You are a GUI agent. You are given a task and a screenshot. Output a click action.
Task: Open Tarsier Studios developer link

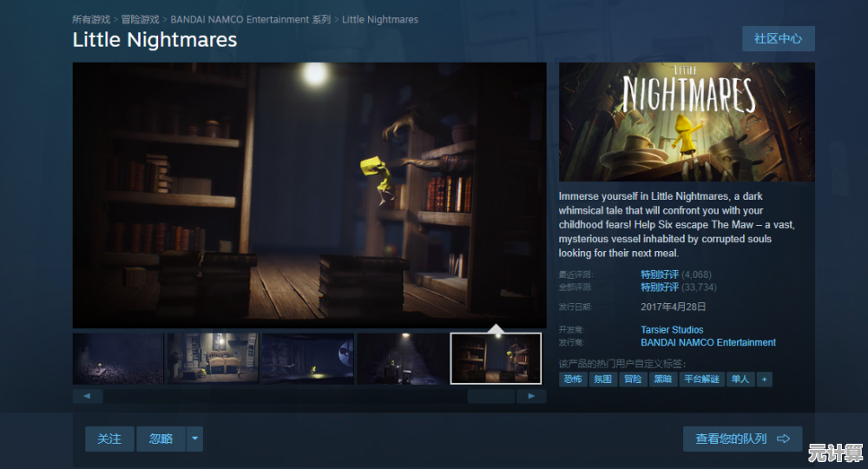672,330
